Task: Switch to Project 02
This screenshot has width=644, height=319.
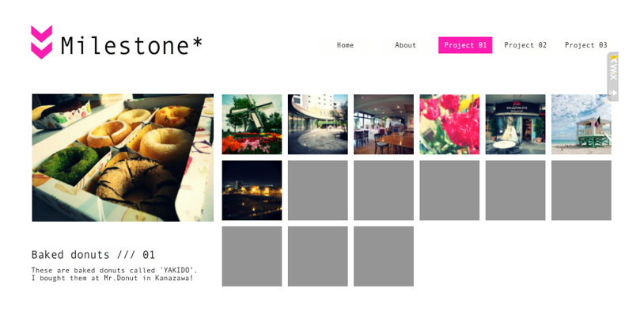Action: [525, 45]
